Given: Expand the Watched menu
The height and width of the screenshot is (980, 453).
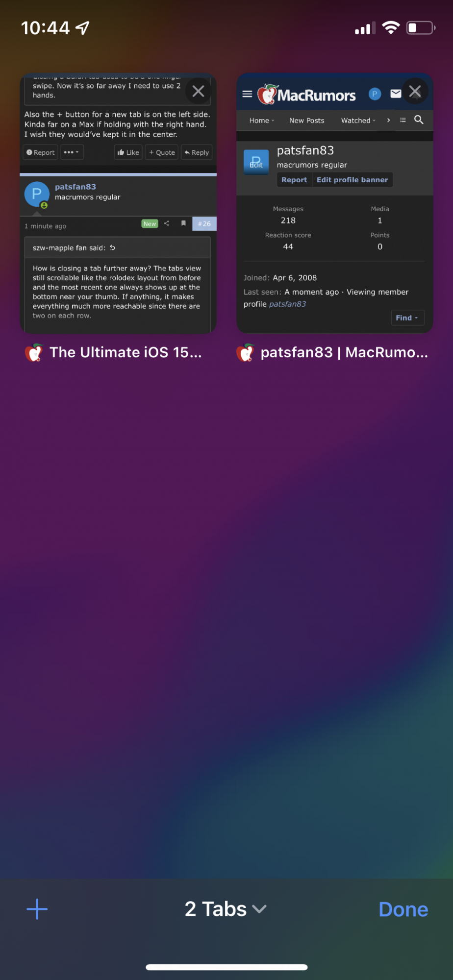Looking at the screenshot, I should [x=358, y=121].
